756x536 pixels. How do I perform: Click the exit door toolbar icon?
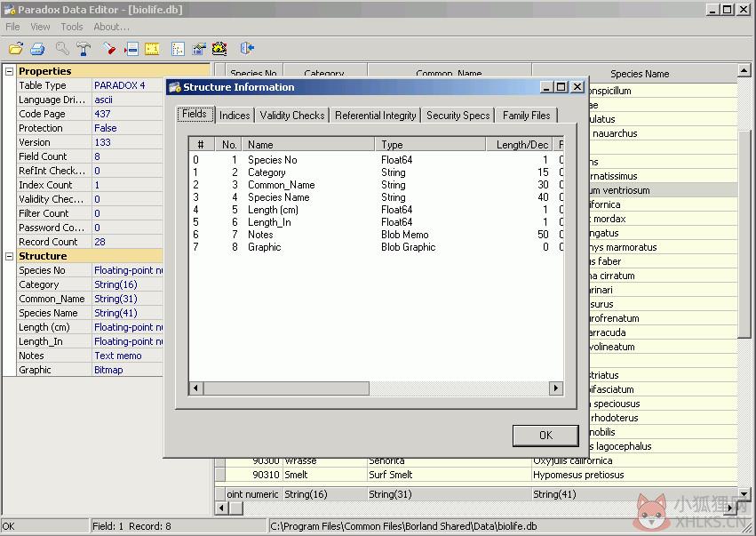[x=247, y=48]
